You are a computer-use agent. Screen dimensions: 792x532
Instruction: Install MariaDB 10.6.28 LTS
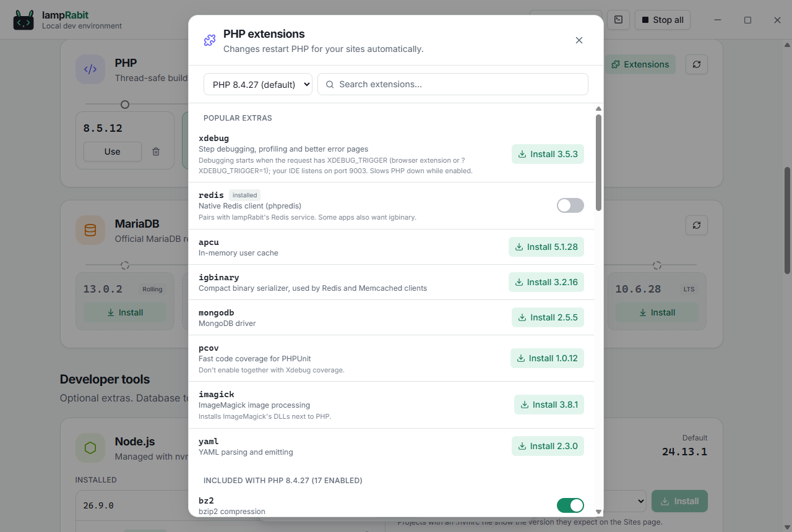656,312
